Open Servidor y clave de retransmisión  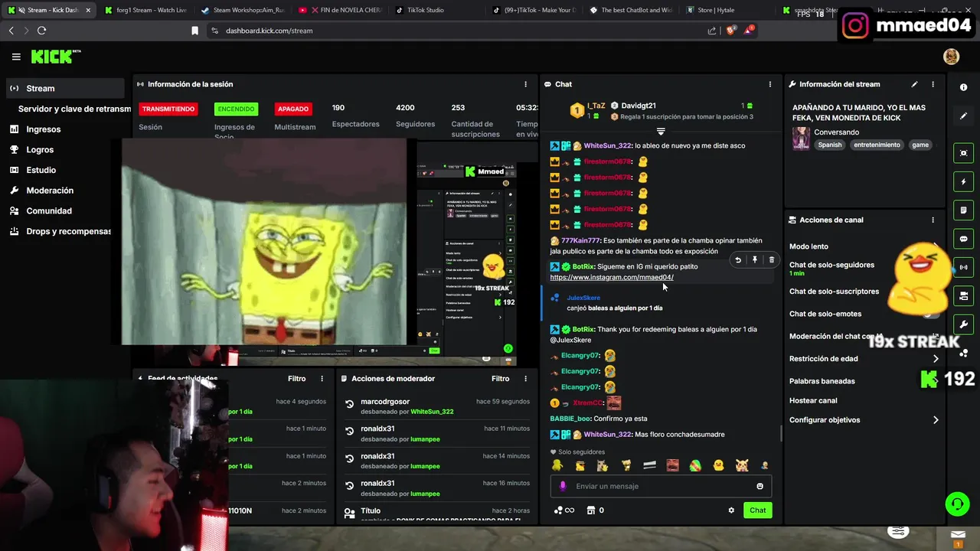(x=74, y=109)
